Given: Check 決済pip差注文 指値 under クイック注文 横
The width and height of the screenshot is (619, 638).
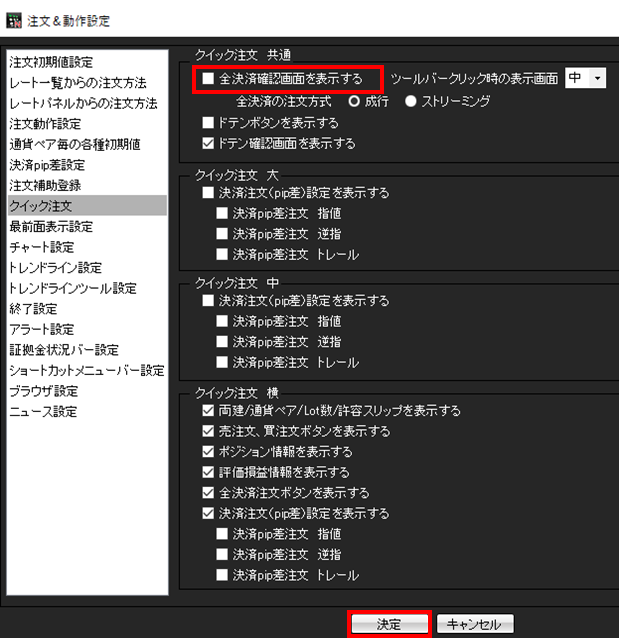Looking at the screenshot, I should (222, 534).
